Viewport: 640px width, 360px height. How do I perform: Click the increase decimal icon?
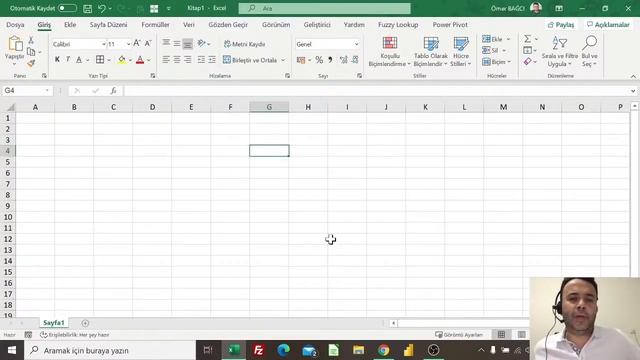(344, 60)
